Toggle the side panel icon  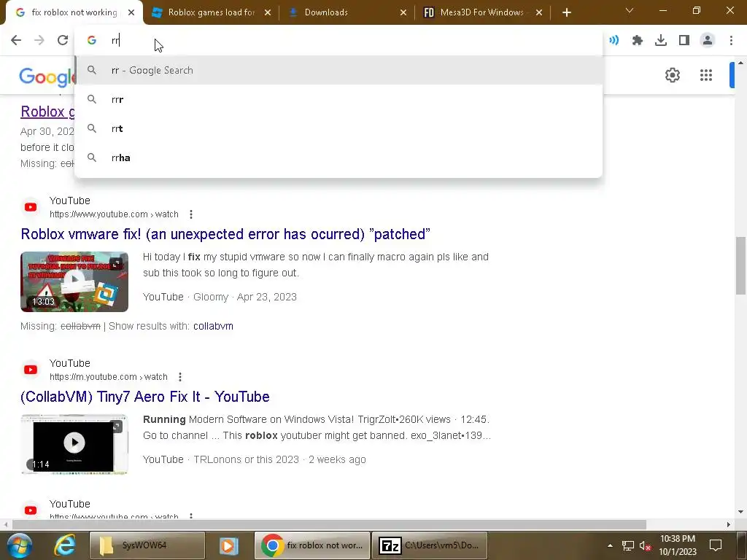(x=684, y=41)
